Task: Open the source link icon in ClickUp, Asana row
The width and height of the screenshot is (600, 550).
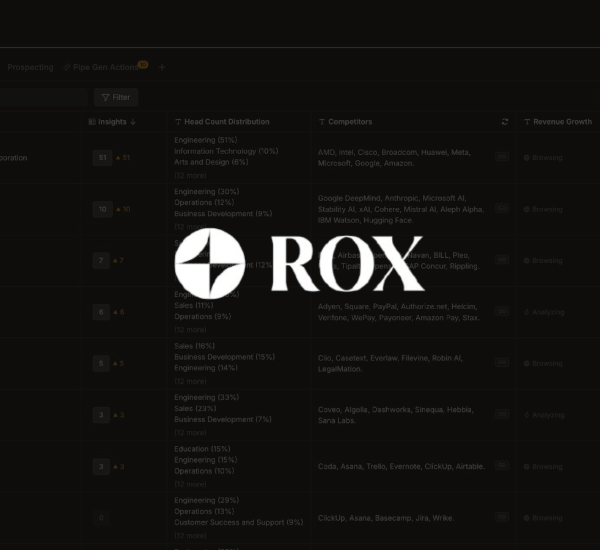Action: coord(502,517)
